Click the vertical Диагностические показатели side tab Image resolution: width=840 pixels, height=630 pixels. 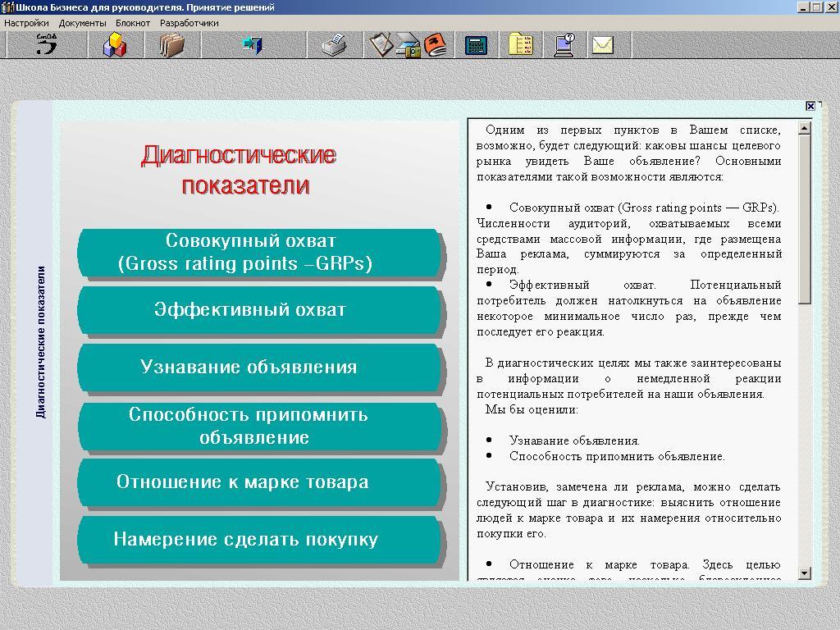click(41, 342)
